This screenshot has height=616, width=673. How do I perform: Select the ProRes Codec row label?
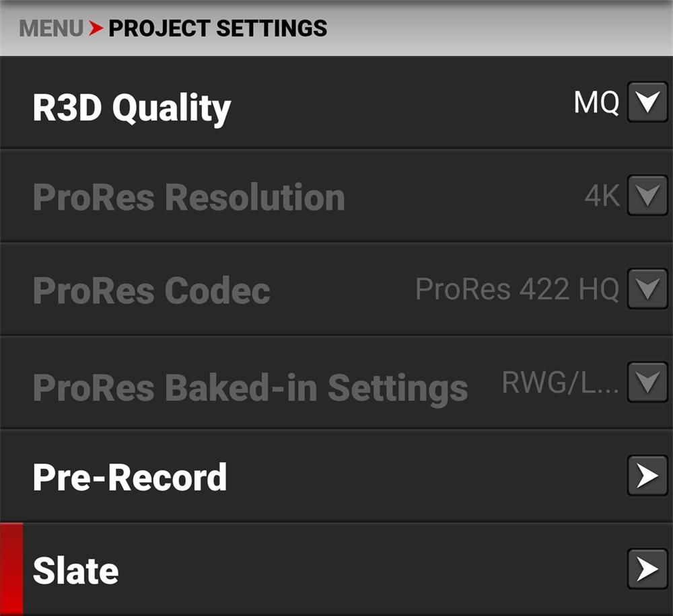(151, 291)
